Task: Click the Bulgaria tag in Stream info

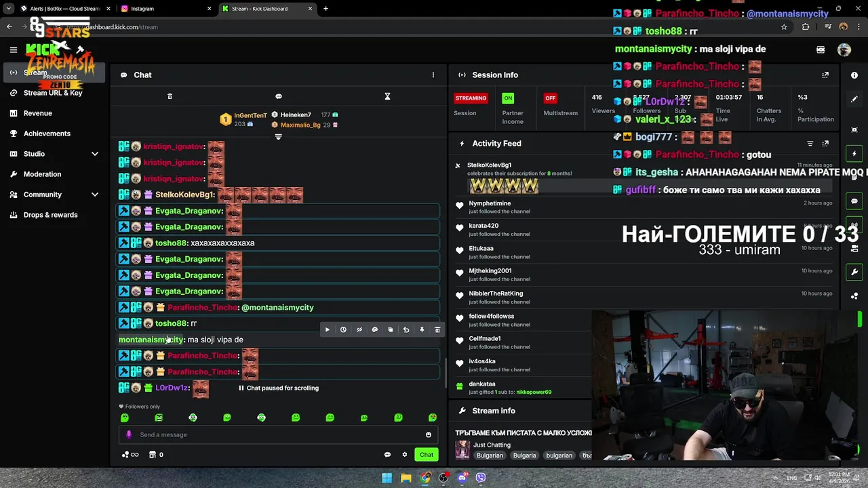Action: click(524, 455)
